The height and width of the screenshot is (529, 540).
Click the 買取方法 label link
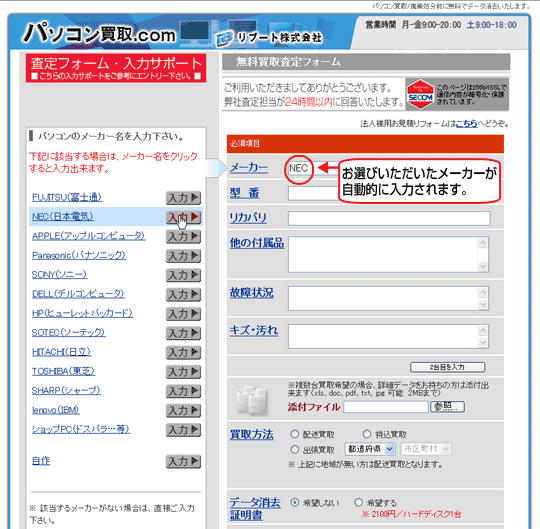[x=252, y=434]
